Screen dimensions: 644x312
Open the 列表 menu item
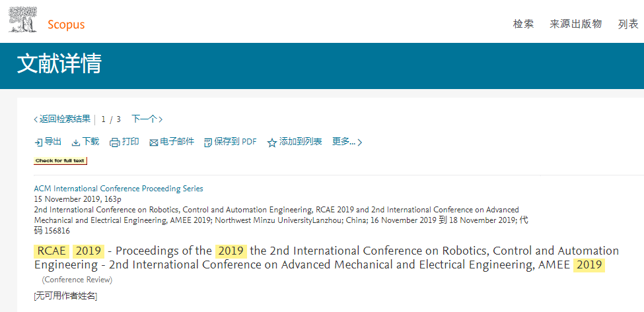[628, 24]
